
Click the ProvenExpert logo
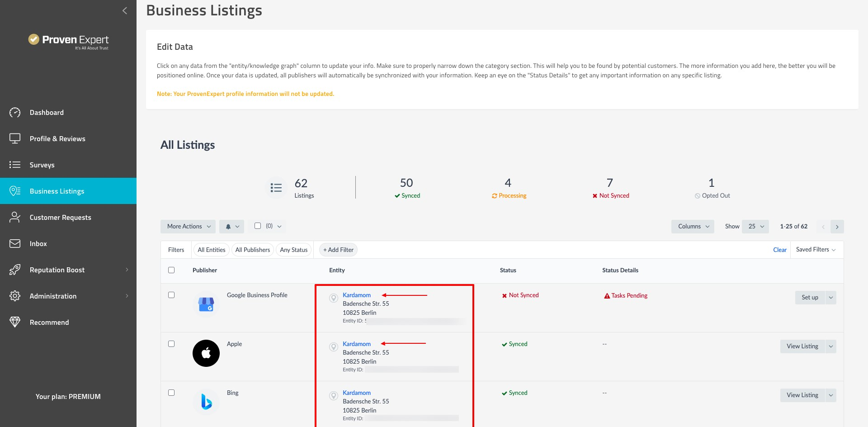coord(68,41)
